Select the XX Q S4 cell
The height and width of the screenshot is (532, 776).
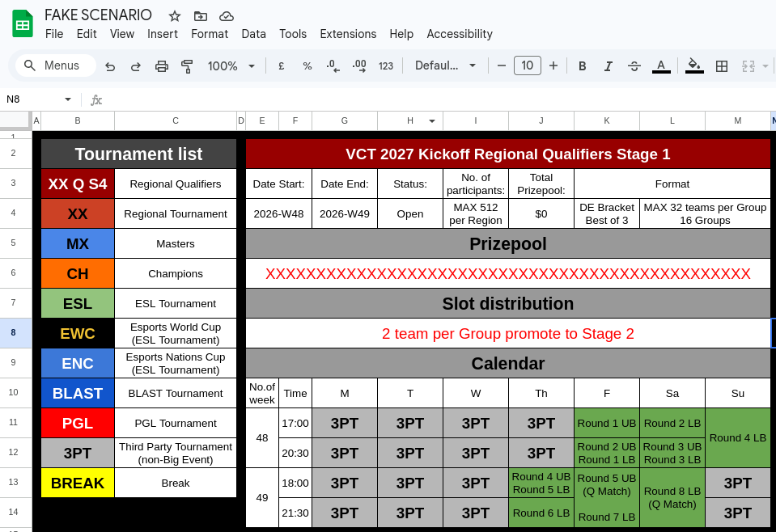point(78,184)
